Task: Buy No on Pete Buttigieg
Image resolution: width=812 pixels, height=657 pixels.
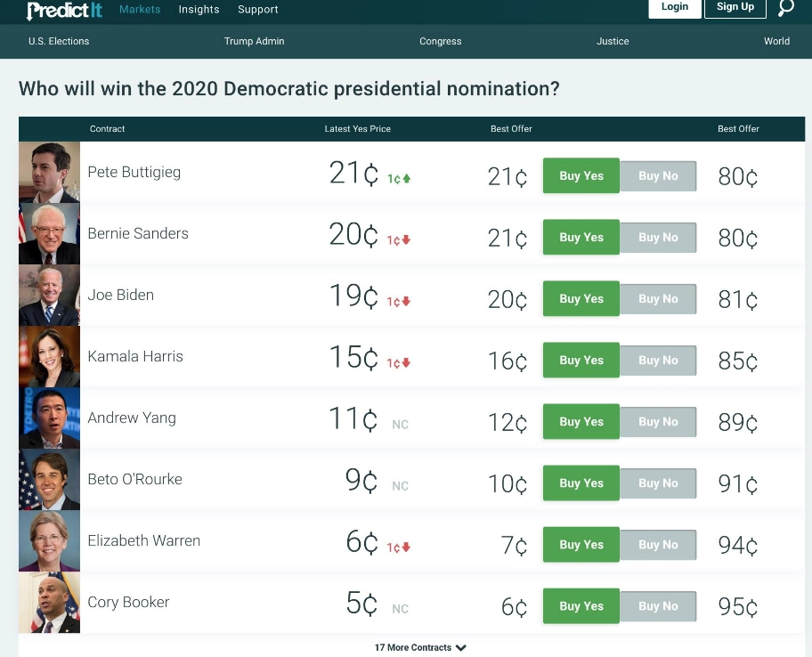Action: coord(658,176)
